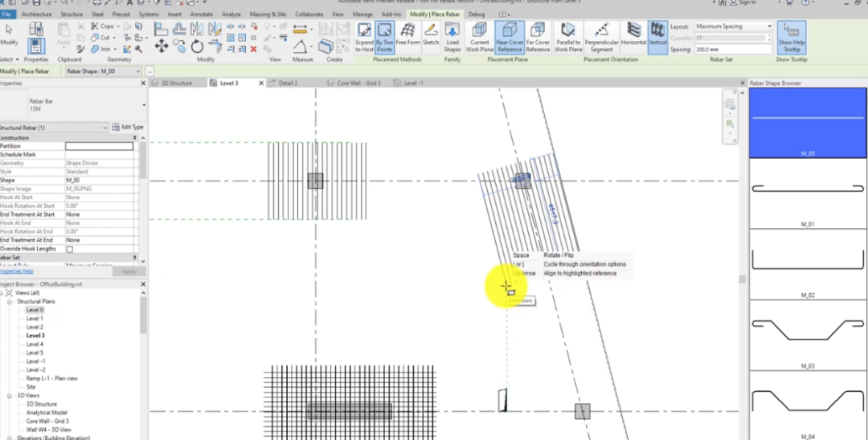The height and width of the screenshot is (440, 868).
Task: Select Level 4 in Project Browser
Action: pos(35,344)
